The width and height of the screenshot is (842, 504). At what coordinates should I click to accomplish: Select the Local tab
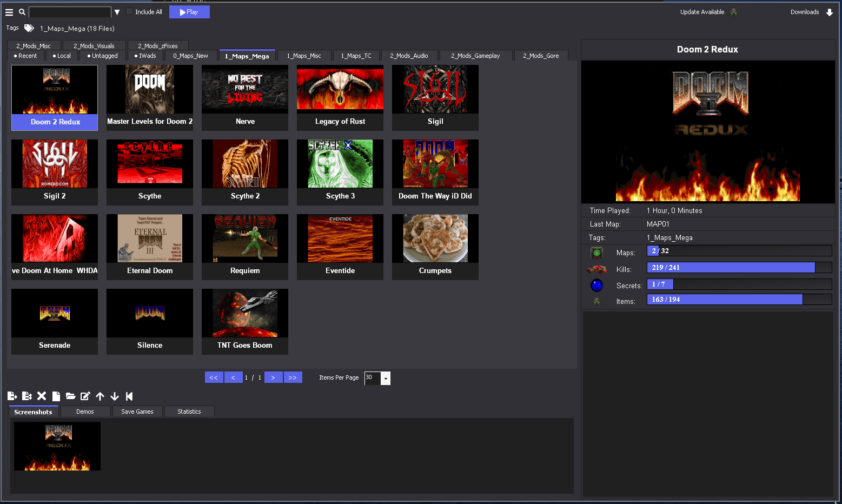click(62, 56)
